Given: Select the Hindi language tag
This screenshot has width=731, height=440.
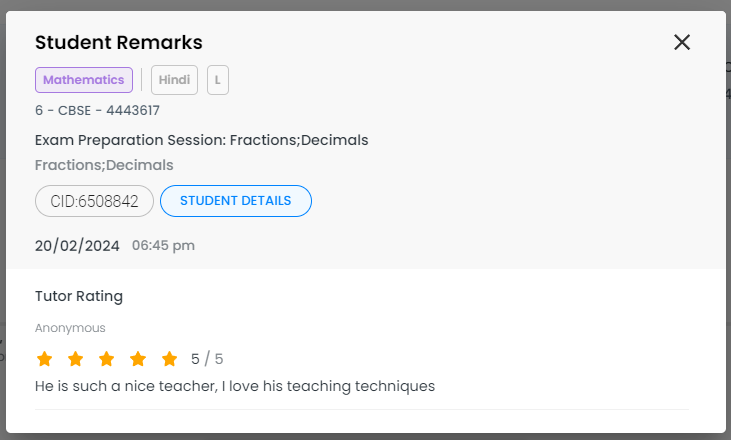Looking at the screenshot, I should pyautogui.click(x=174, y=80).
